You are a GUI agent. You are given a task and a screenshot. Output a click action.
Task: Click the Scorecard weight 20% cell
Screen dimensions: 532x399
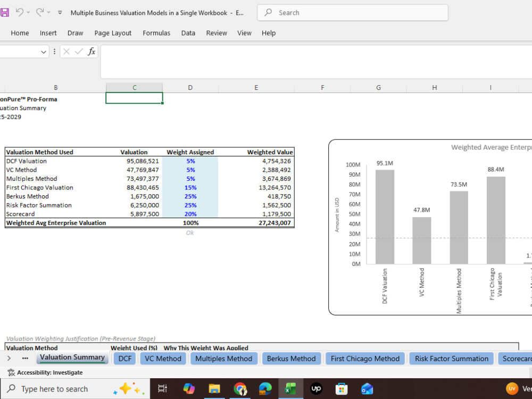tap(190, 214)
